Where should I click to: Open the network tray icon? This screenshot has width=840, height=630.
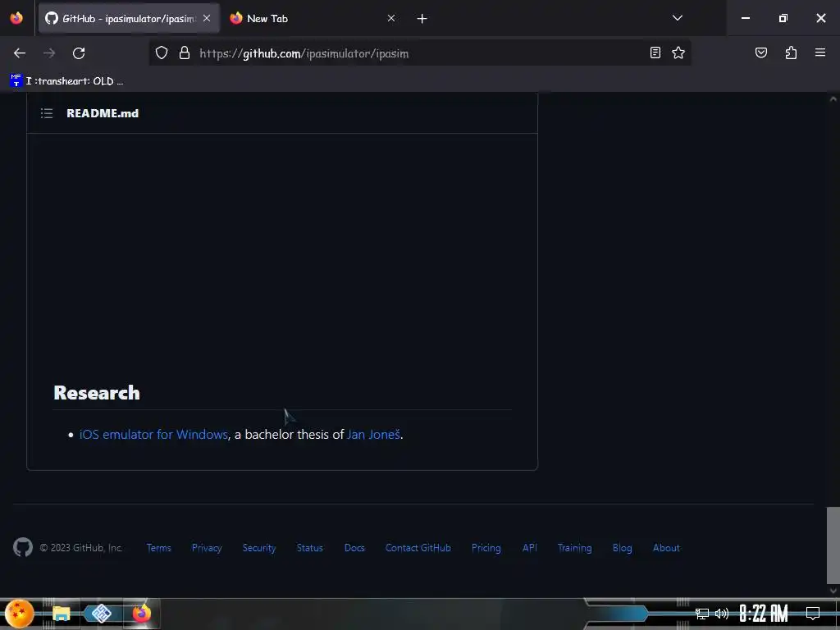(x=702, y=614)
